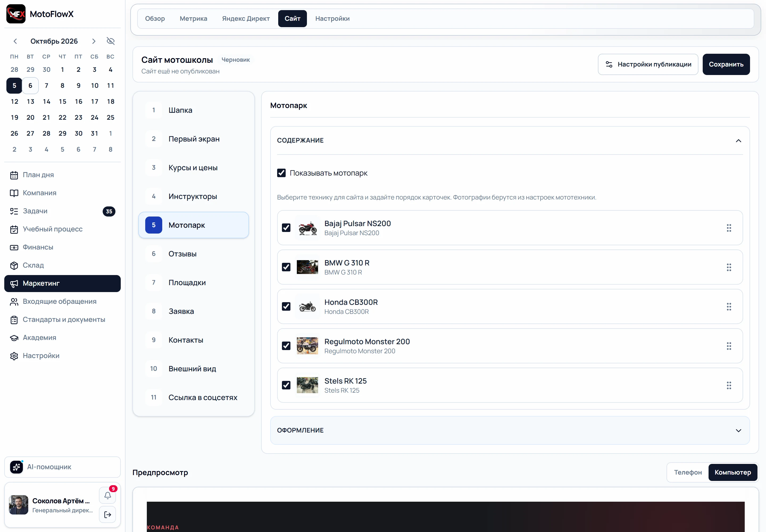The height and width of the screenshot is (532, 766).
Task: Open Компания section in sidebar
Action: pyautogui.click(x=62, y=193)
